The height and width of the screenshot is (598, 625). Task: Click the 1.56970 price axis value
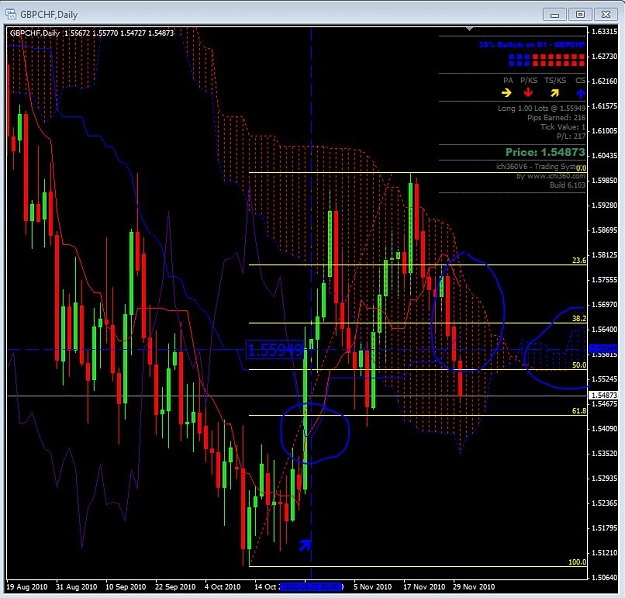tap(604, 305)
